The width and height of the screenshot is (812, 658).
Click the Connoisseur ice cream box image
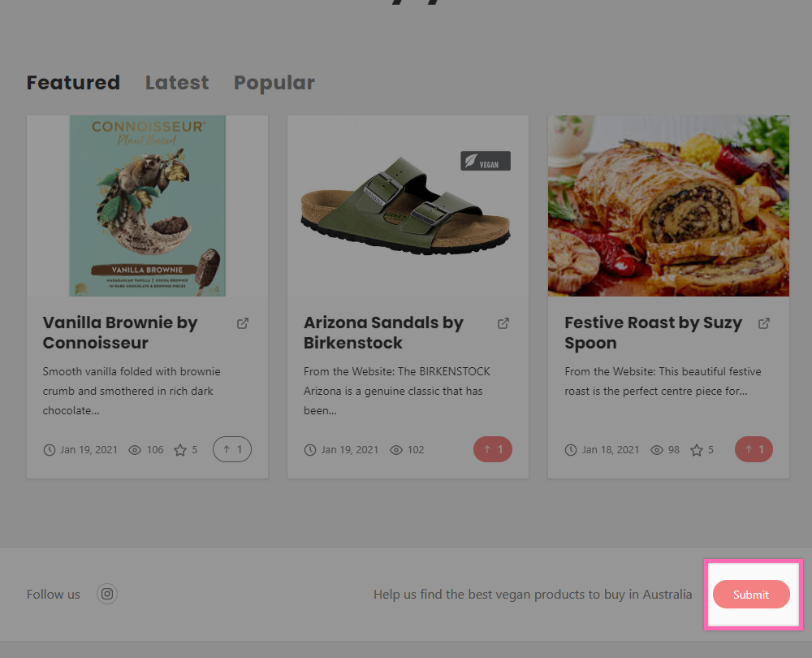[147, 206]
